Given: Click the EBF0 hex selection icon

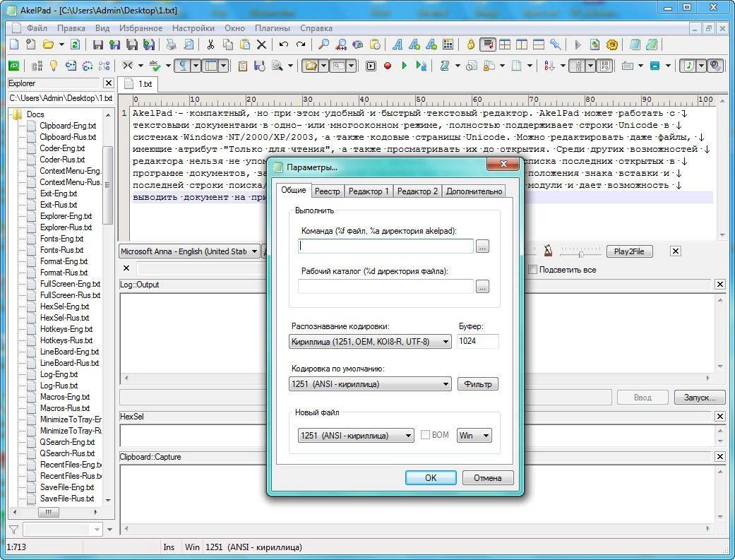Looking at the screenshot, I should (606, 66).
